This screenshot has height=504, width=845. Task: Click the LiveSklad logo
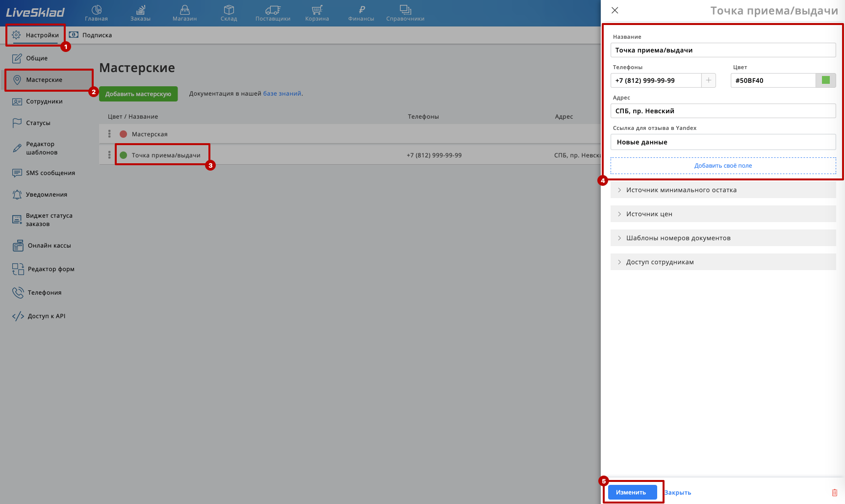pyautogui.click(x=35, y=12)
